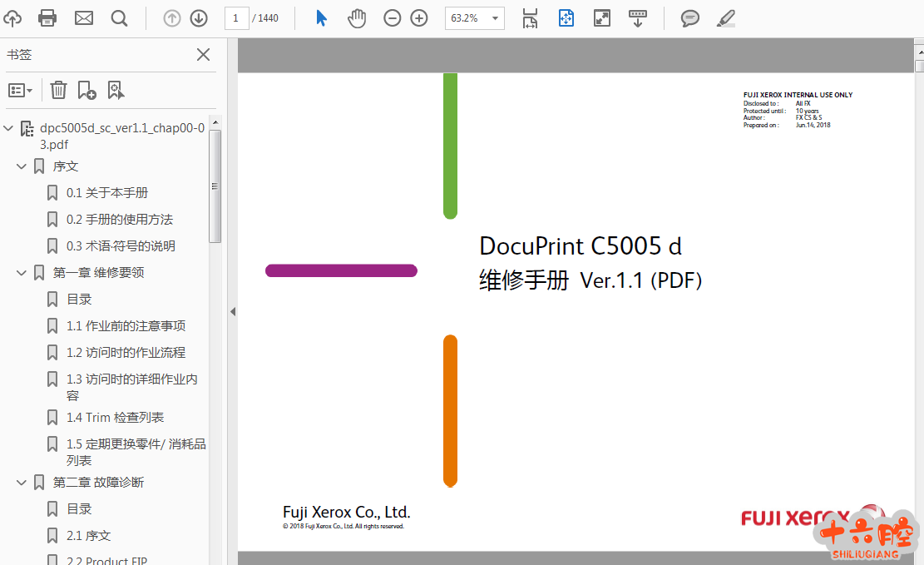The width and height of the screenshot is (924, 565).
Task: Collapse the 第一章 维修要领 section
Action: [x=22, y=272]
